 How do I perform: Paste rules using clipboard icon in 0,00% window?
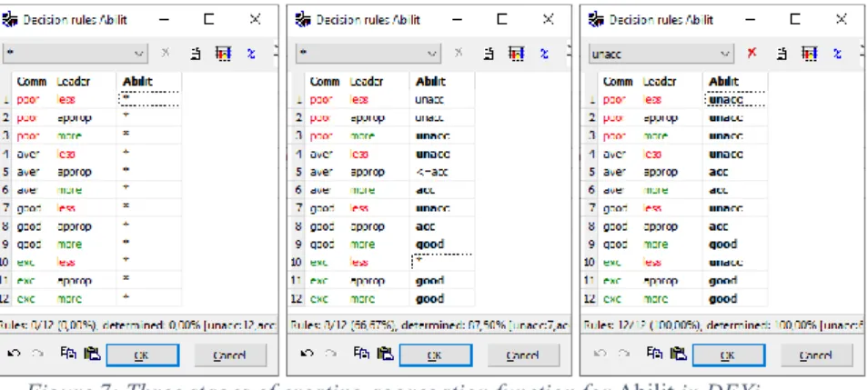click(x=91, y=354)
